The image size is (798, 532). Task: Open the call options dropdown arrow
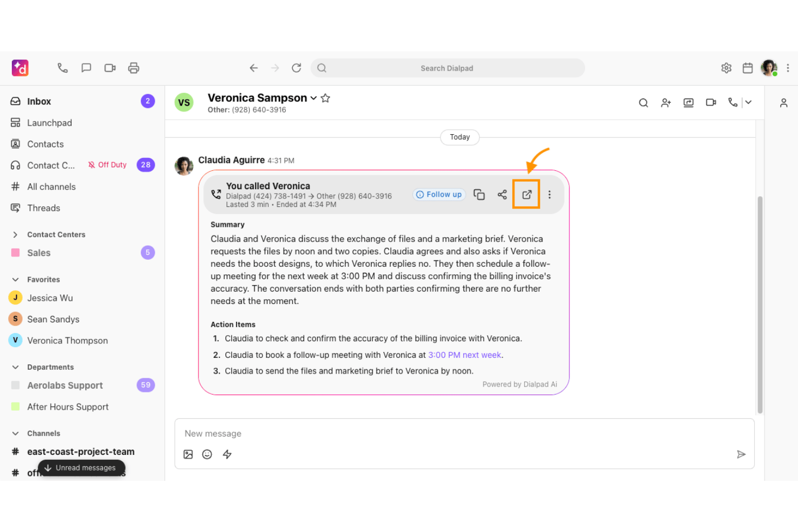(748, 102)
